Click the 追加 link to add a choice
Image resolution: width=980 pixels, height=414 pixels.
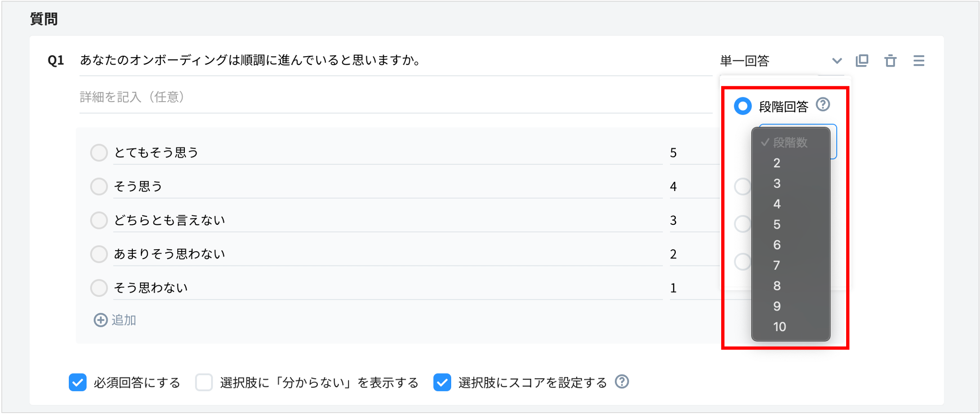pos(123,320)
